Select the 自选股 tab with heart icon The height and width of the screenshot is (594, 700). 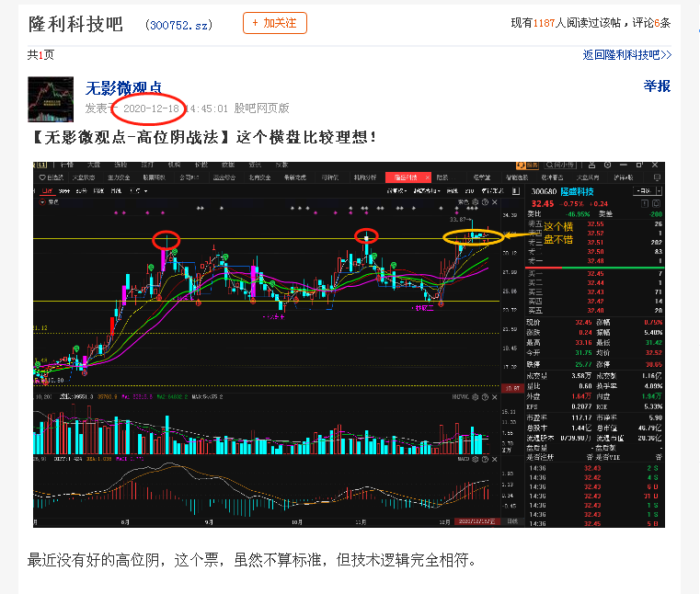(52, 177)
